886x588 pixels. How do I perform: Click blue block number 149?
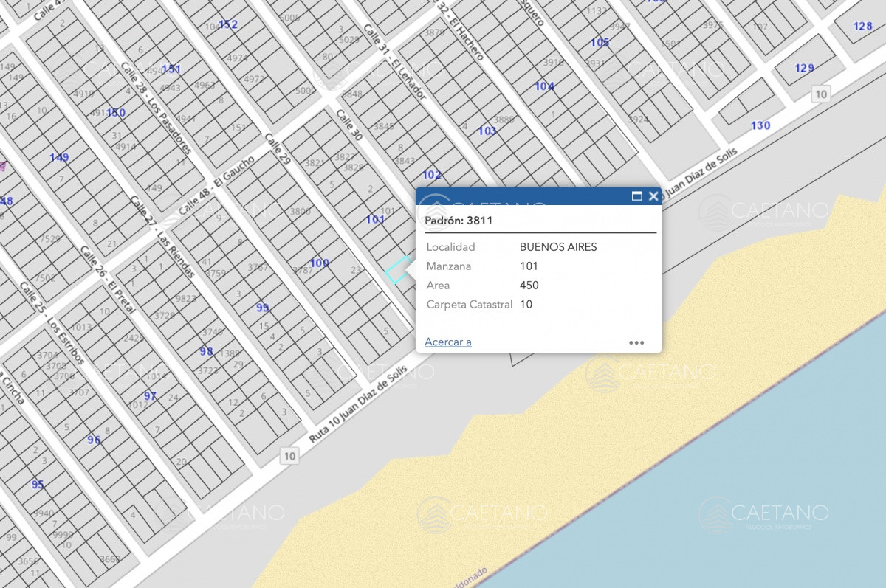(x=59, y=157)
